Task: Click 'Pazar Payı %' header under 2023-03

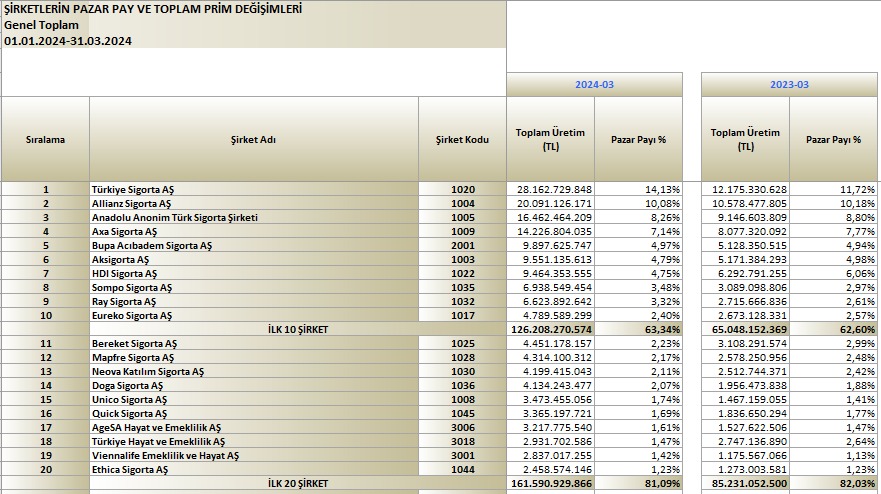Action: (x=834, y=139)
